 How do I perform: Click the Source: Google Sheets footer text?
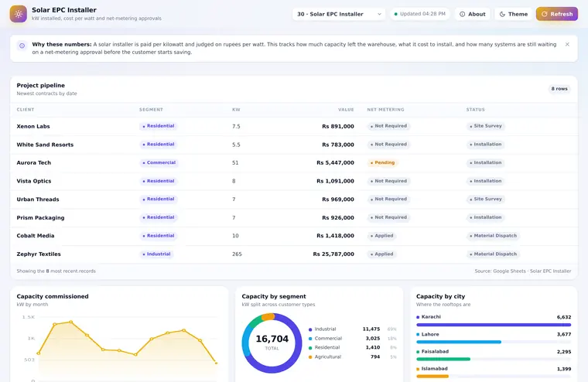(x=523, y=271)
